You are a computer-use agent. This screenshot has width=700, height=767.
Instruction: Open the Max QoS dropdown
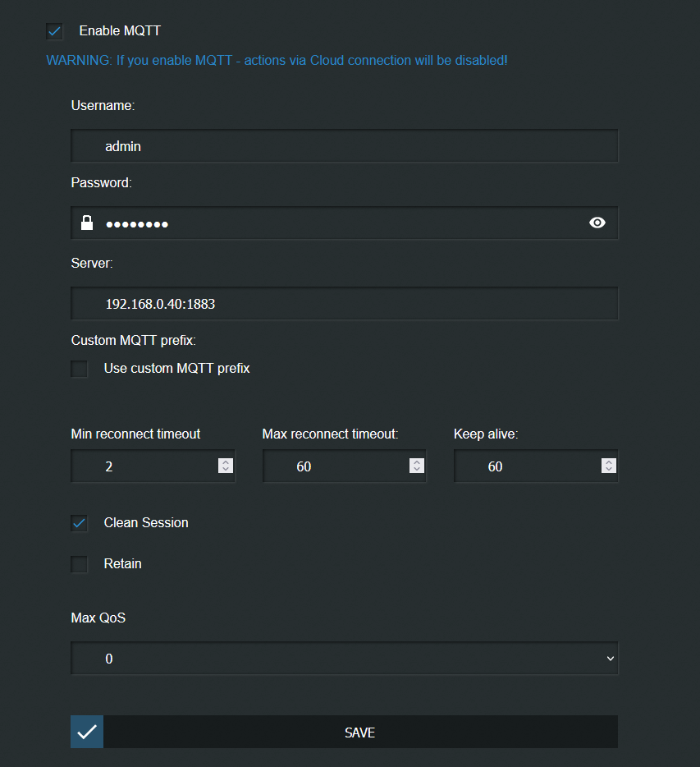pyautogui.click(x=344, y=659)
